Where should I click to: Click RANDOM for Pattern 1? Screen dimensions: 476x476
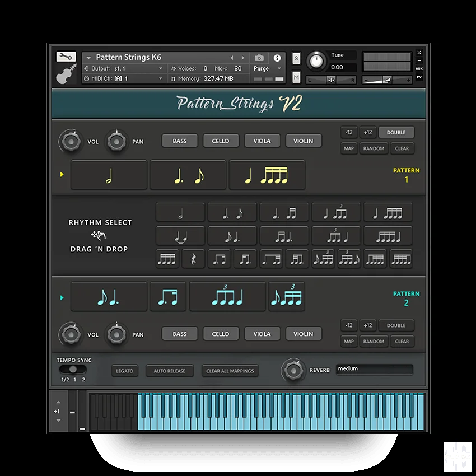(374, 148)
